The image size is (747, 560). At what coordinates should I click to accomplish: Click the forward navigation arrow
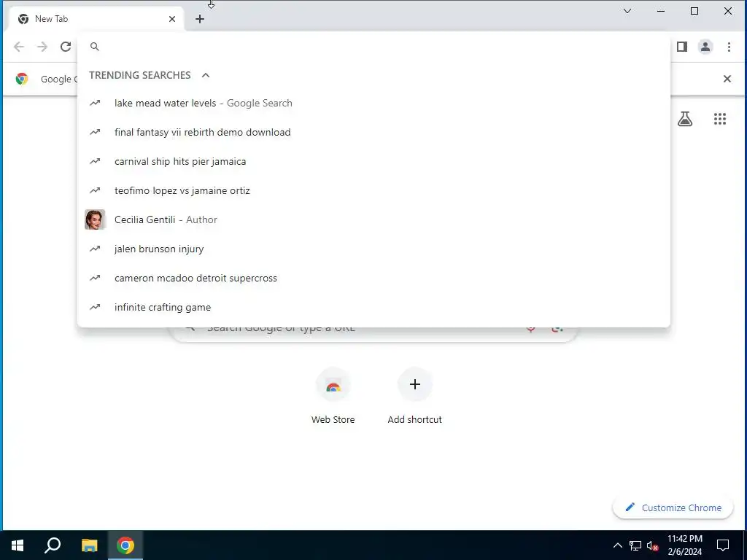pyautogui.click(x=42, y=47)
